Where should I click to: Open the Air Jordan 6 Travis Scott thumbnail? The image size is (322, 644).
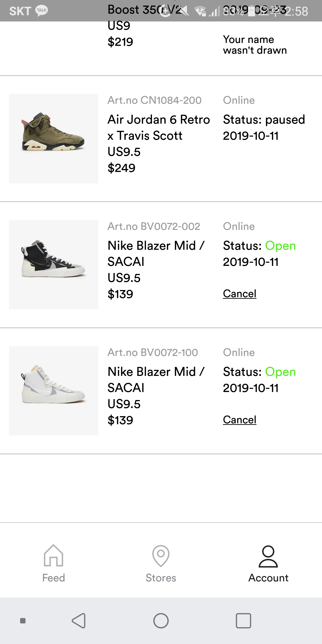click(53, 138)
